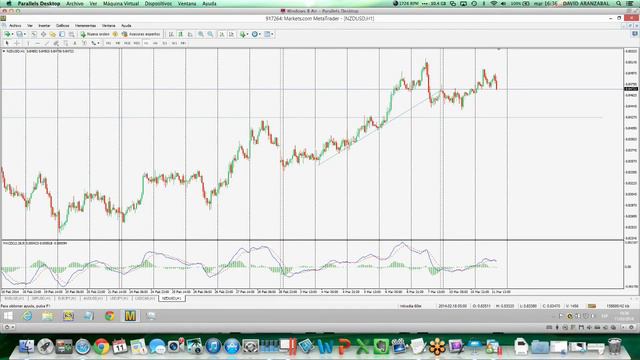Select the Fibonacci Retracement tool
Image resolution: width=640 pixels, height=360 pixels.
point(65,43)
